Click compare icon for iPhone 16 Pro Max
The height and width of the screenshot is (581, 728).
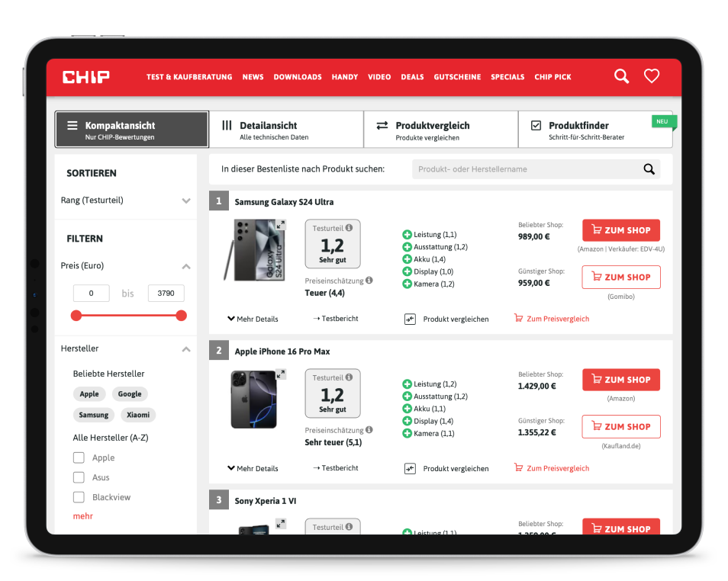[x=410, y=469]
